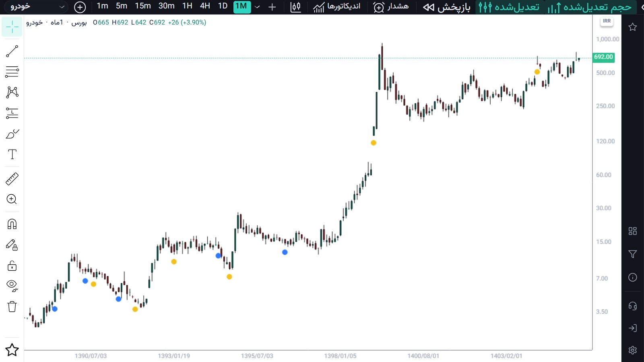Select the 4H timeframe
The image size is (644, 362).
[205, 6]
